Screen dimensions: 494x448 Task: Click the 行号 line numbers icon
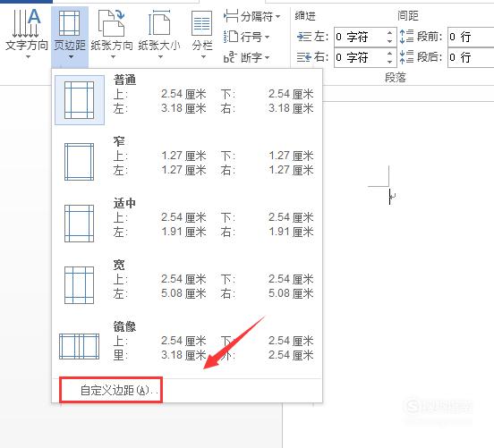(x=231, y=37)
